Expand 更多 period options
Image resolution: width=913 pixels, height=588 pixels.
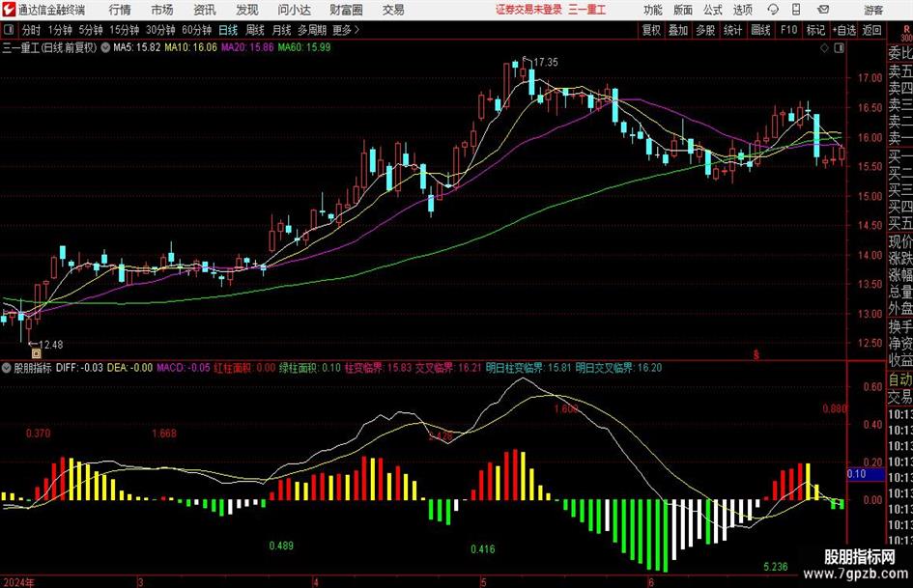[x=346, y=30]
